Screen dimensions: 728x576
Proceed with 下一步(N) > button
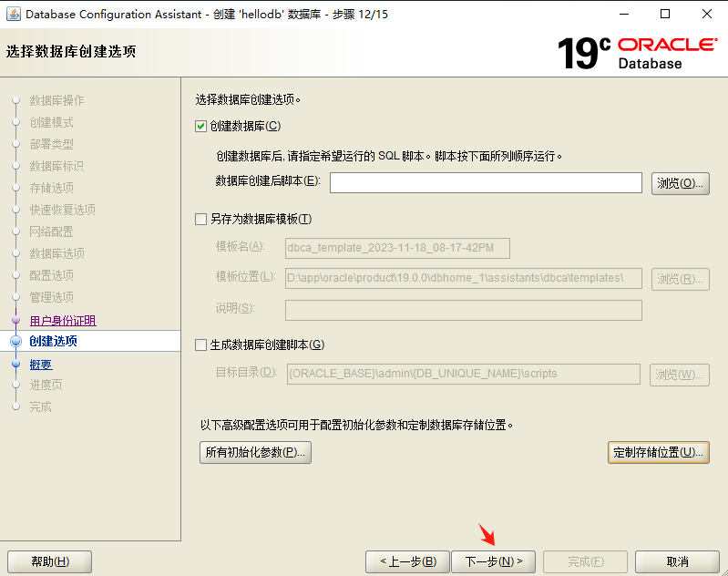494,562
